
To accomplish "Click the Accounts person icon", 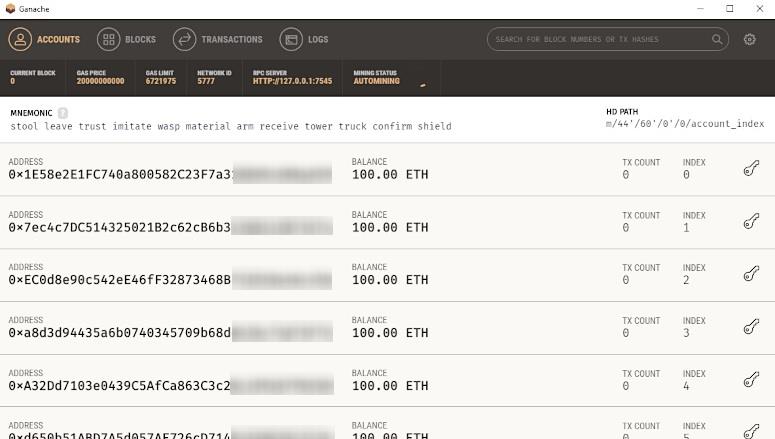I will (x=20, y=40).
